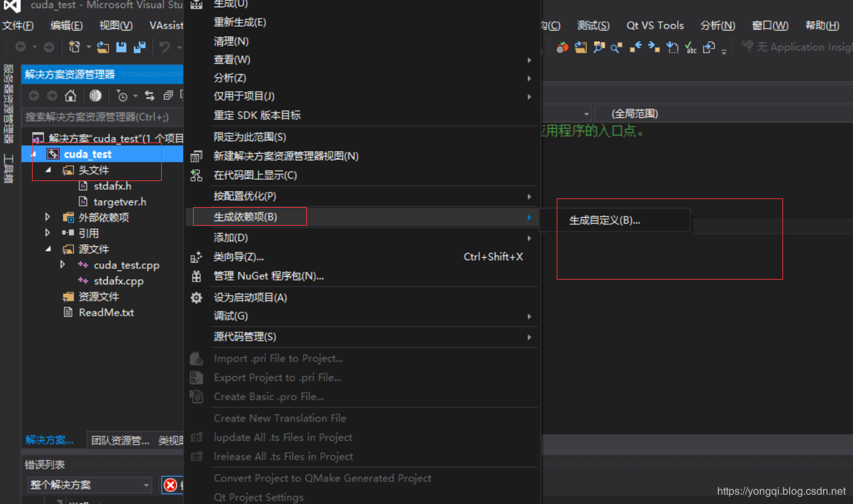Click the VAssist find references icon
Viewport: 853px width, 504px height.
pyautogui.click(x=617, y=47)
